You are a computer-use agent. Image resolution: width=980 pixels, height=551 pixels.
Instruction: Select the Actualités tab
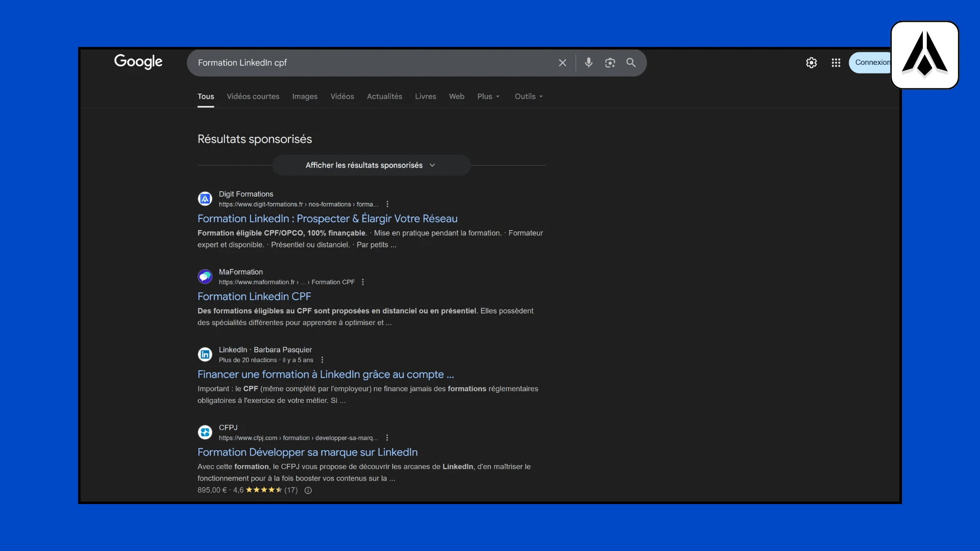384,96
